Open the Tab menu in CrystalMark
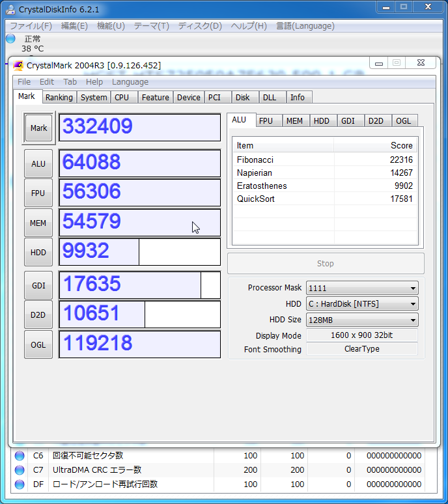This screenshot has width=448, height=504. pyautogui.click(x=70, y=82)
